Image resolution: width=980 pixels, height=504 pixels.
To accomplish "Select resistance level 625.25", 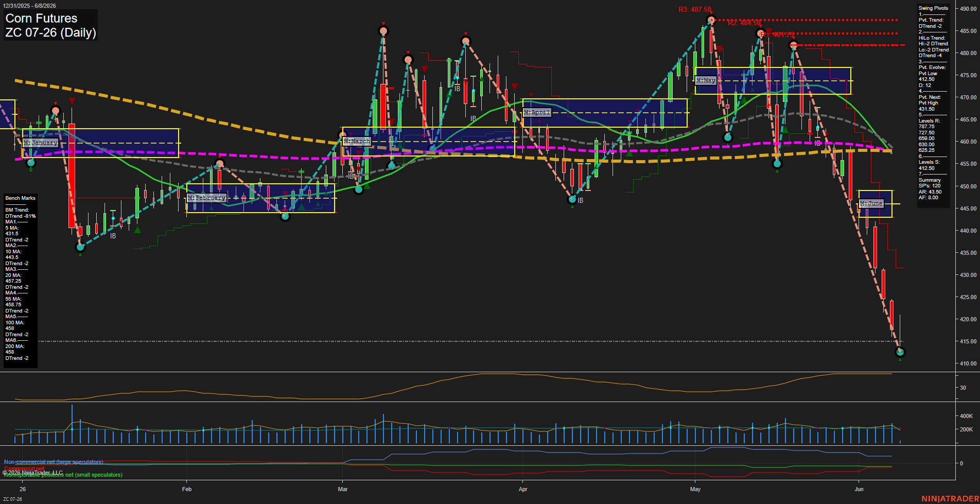I will (x=926, y=150).
